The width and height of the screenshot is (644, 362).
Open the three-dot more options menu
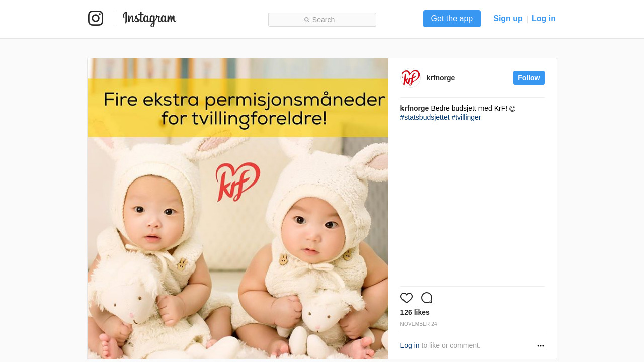pos(541,346)
